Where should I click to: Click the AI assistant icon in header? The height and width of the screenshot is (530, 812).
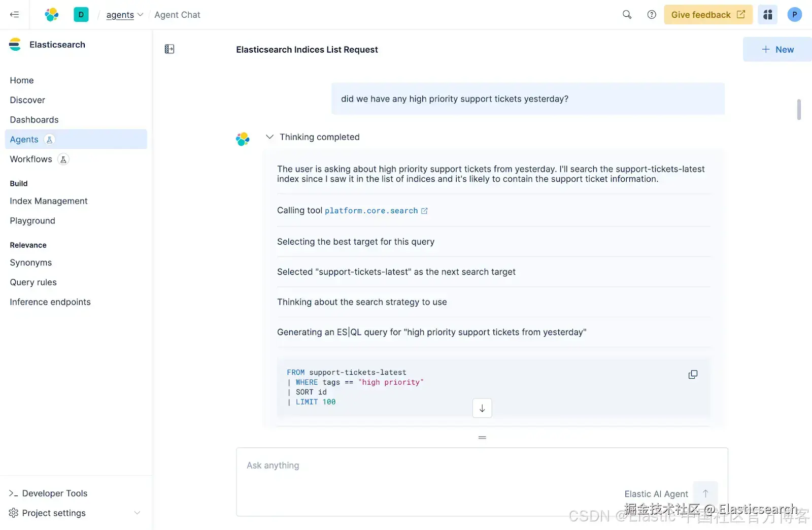tap(768, 15)
